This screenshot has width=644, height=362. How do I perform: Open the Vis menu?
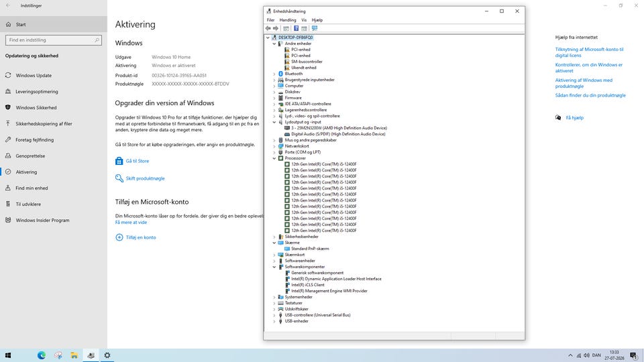coord(304,20)
